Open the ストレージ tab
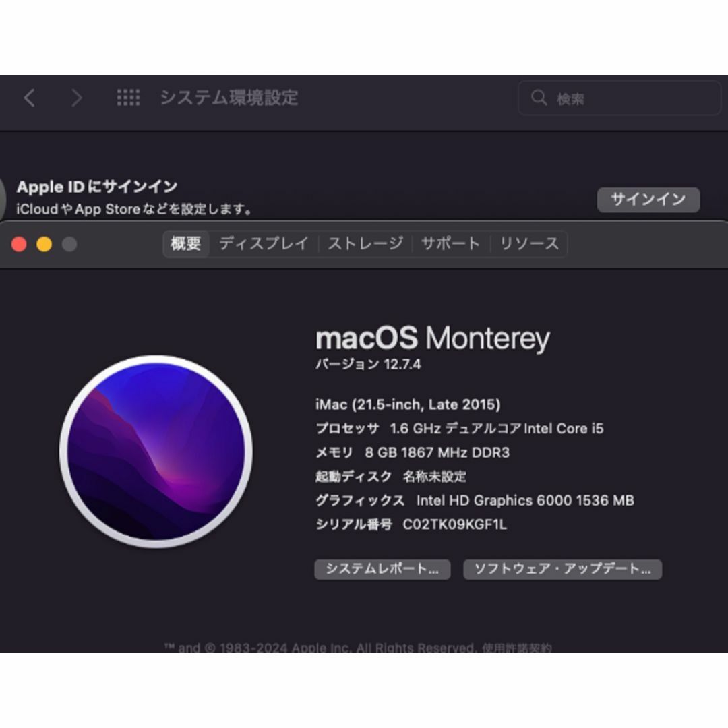This screenshot has height=728, width=728. click(365, 244)
